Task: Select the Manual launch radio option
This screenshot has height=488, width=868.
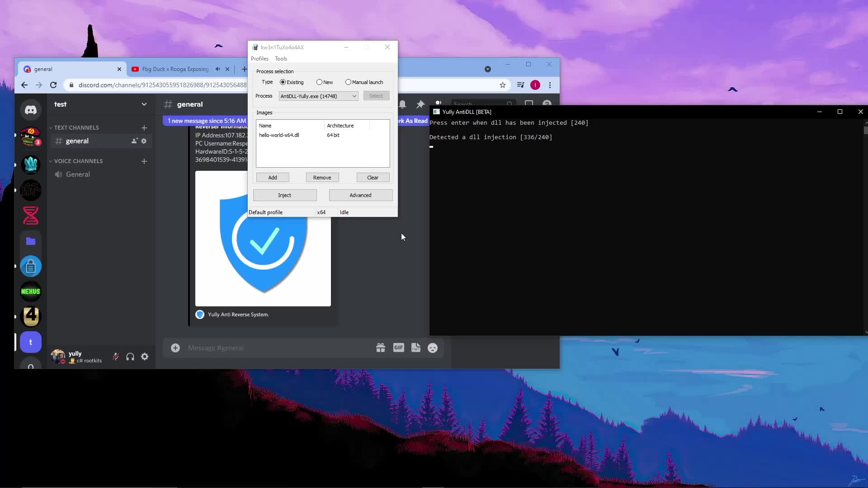Action: point(348,82)
